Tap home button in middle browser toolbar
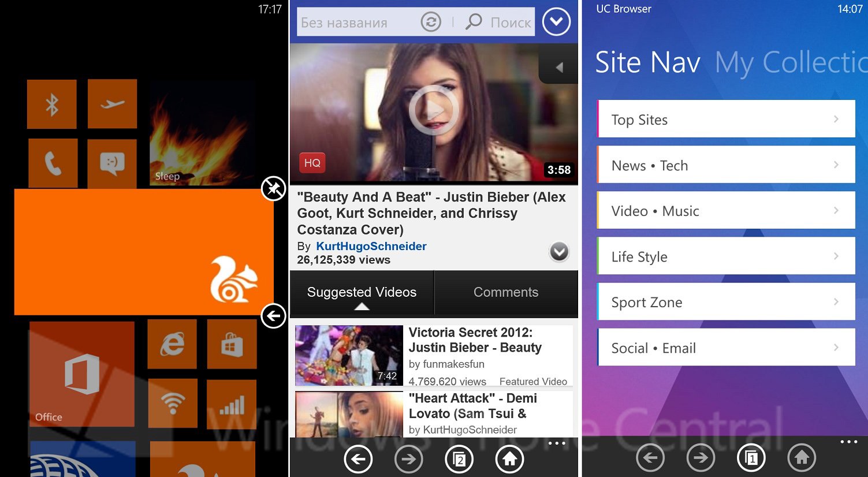This screenshot has width=868, height=477. pyautogui.click(x=510, y=459)
